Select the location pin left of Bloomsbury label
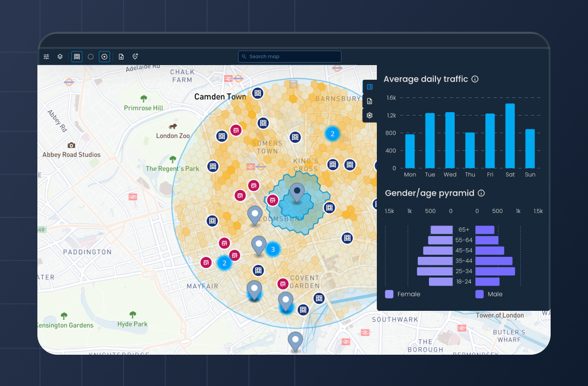This screenshot has height=386, width=588. click(255, 215)
